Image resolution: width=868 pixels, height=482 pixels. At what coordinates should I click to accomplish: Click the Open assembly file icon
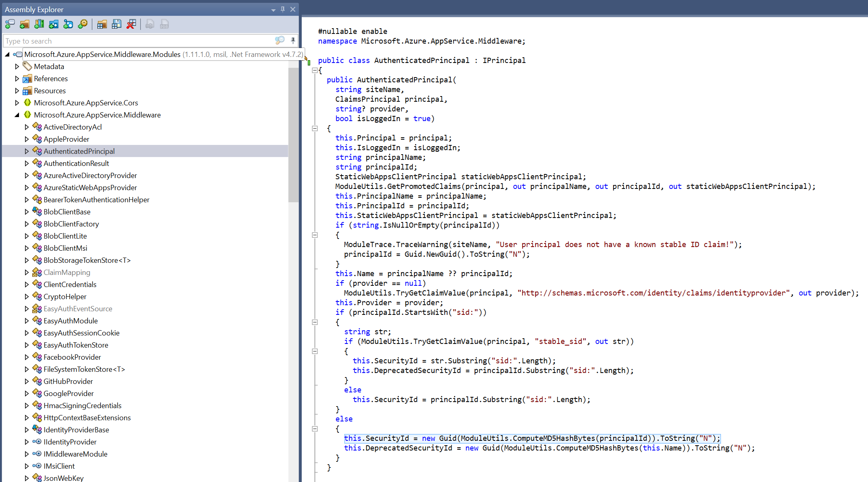coord(10,25)
